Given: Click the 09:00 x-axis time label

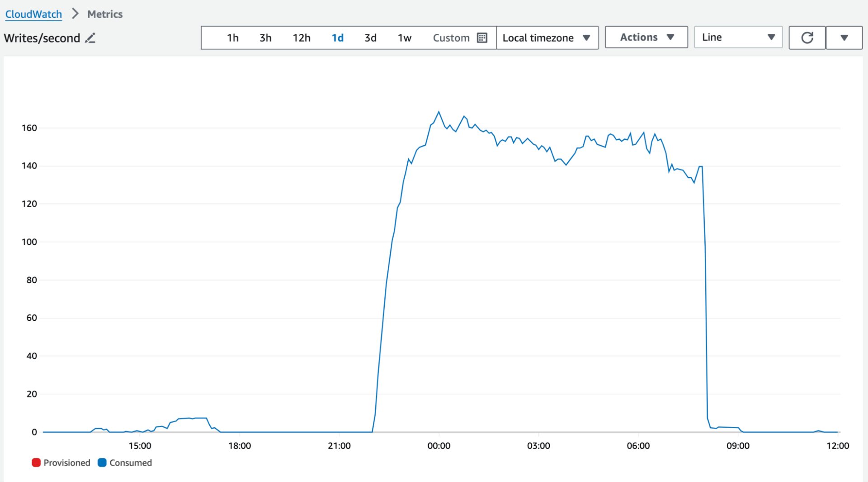Looking at the screenshot, I should pyautogui.click(x=738, y=446).
